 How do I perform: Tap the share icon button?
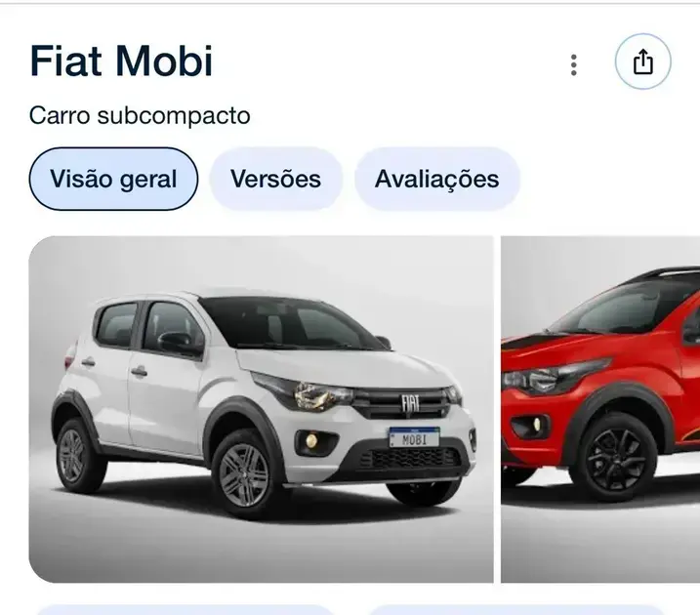(x=642, y=61)
